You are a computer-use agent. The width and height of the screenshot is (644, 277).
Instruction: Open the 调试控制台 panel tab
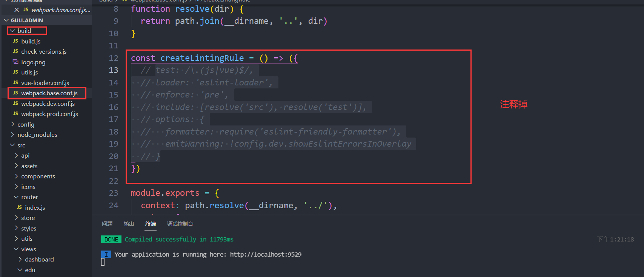pos(180,224)
